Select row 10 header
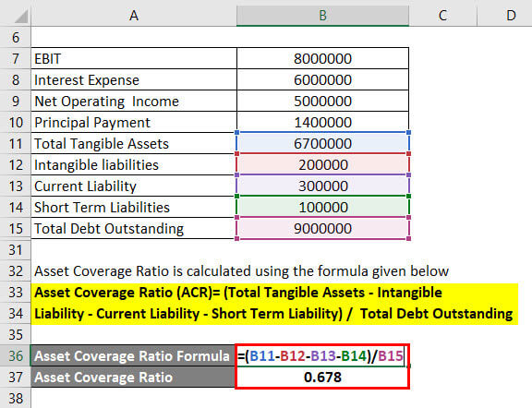The height and width of the screenshot is (408, 532). [16, 122]
